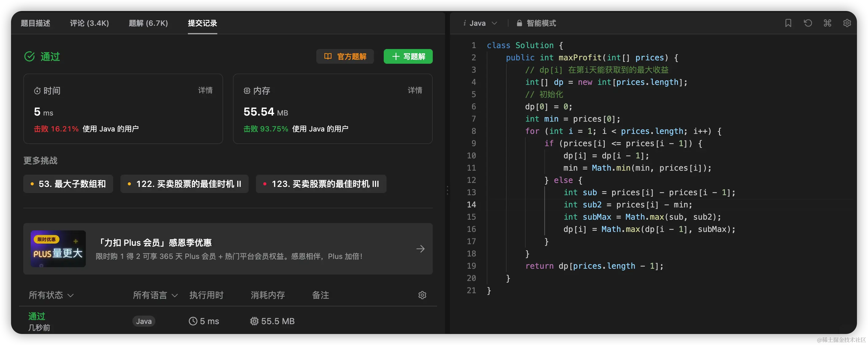
Task: Open the editor settings gear
Action: coord(847,23)
